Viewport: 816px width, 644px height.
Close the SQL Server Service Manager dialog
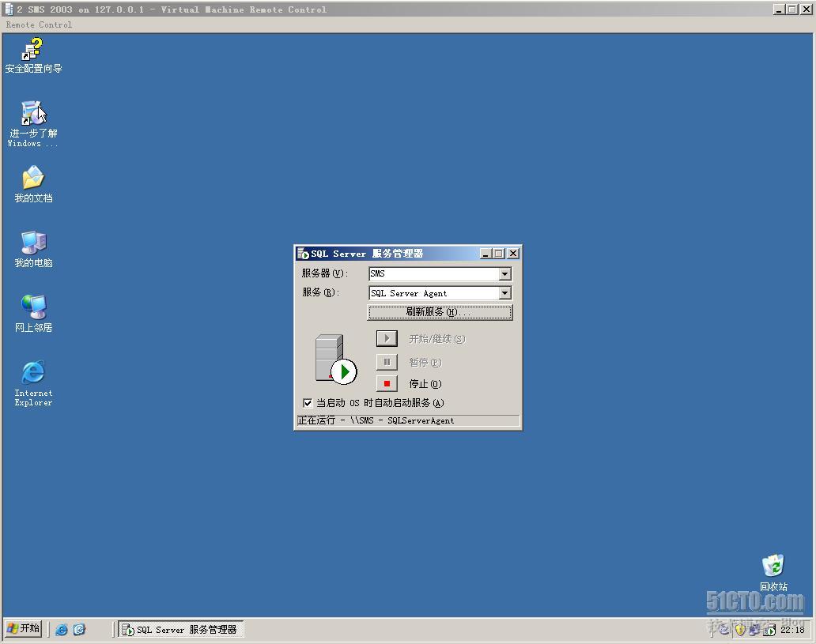(513, 254)
